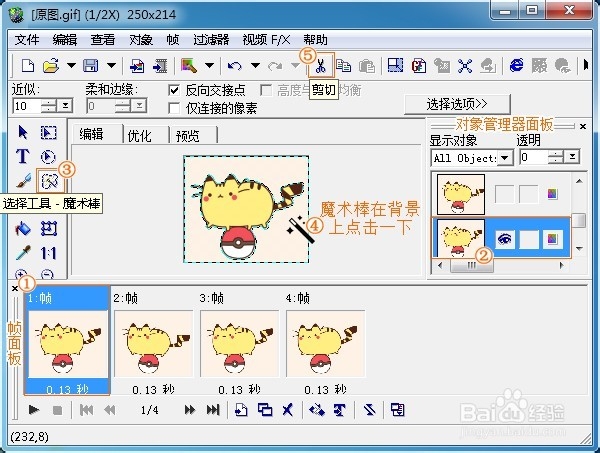600x453 pixels.
Task: Click the Open folder icon
Action: pyautogui.click(x=51, y=66)
